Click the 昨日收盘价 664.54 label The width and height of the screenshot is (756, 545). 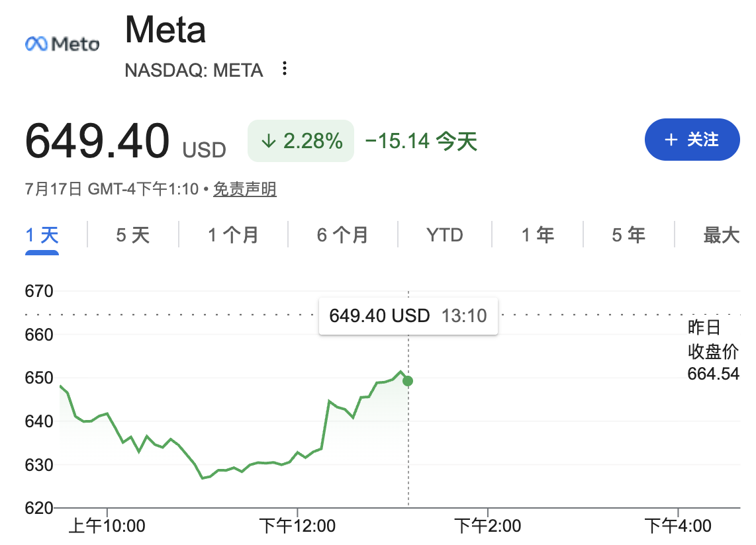pos(713,351)
